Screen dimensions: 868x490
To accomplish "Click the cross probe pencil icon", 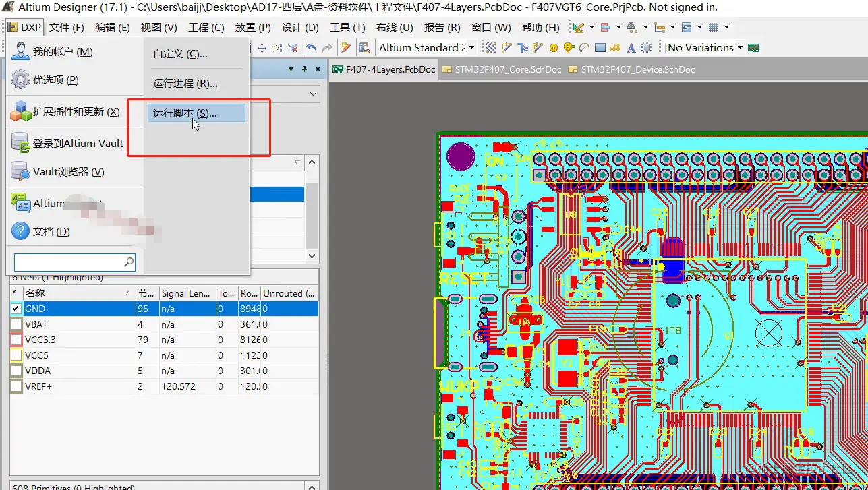I will click(x=345, y=48).
